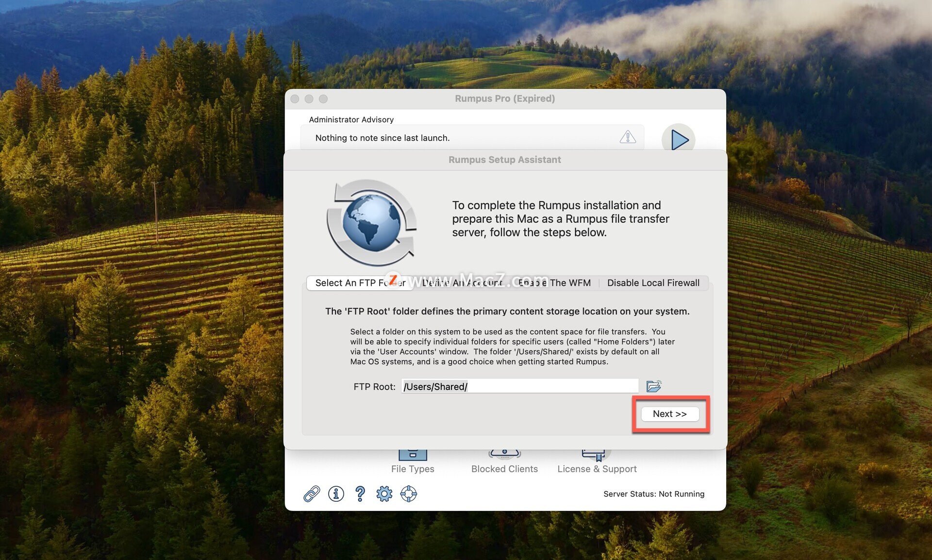The image size is (932, 560).
Task: Click 'Nothing to note since last launch.' advisory
Action: pos(383,138)
